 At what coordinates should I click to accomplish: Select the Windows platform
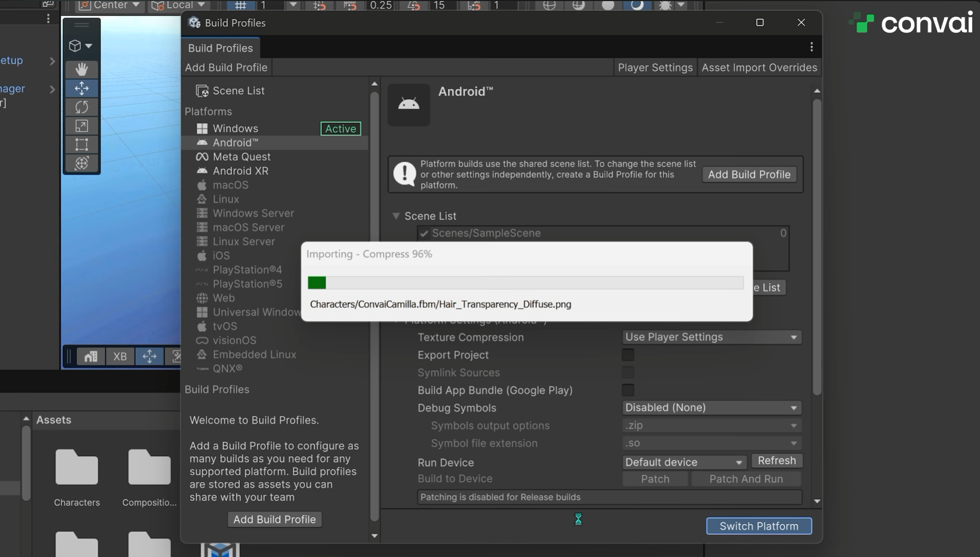click(275, 128)
